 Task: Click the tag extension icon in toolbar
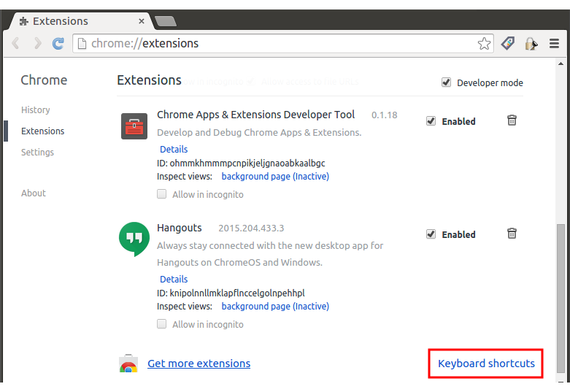coord(507,43)
